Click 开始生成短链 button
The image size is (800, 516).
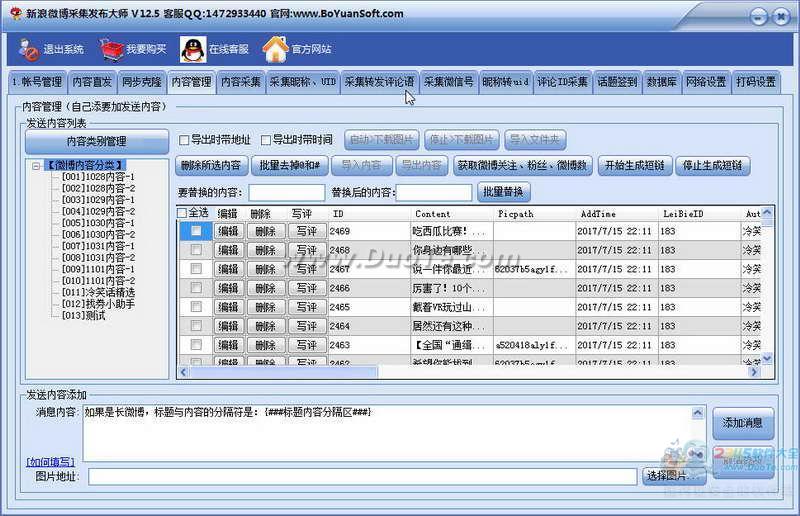click(x=634, y=165)
